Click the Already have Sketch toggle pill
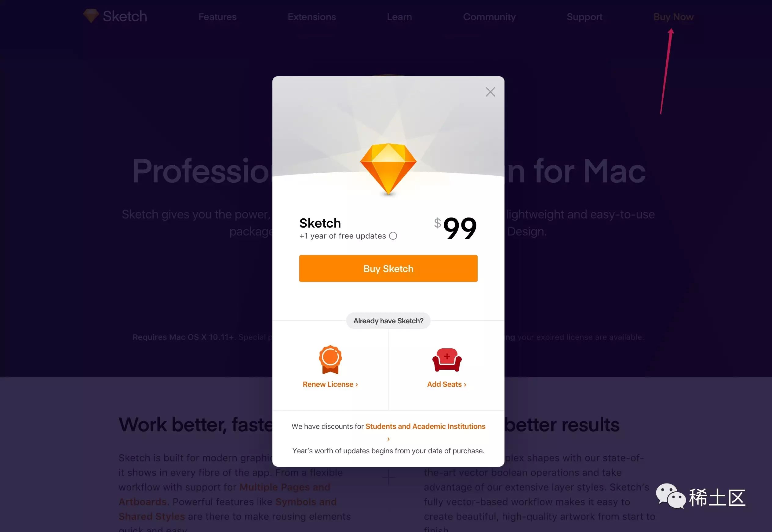 [x=388, y=320]
